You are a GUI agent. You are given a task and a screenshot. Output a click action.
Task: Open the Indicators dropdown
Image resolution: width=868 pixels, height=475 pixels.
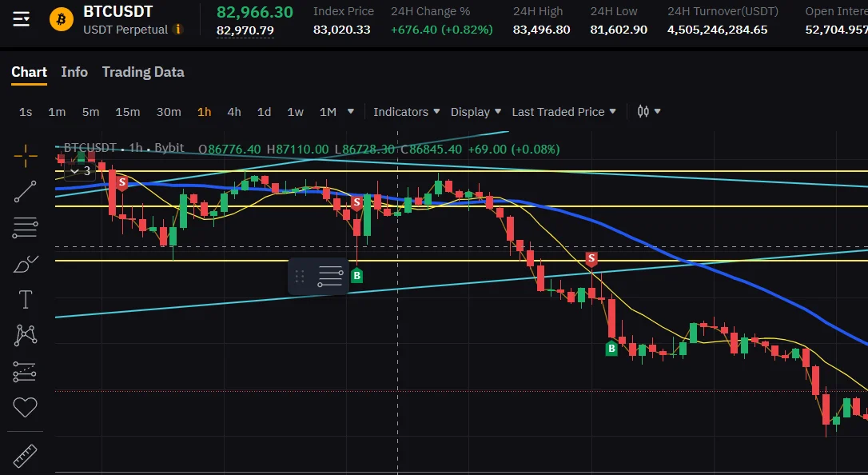[x=406, y=112]
